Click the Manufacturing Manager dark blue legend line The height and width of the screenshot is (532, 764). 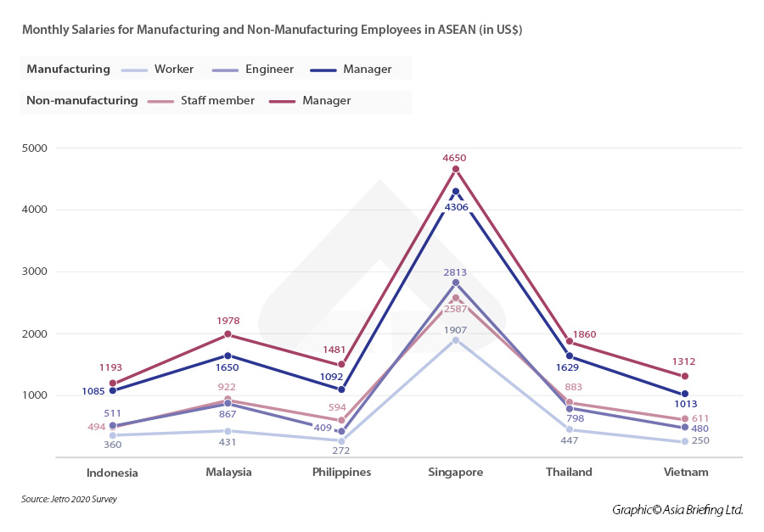coord(316,70)
